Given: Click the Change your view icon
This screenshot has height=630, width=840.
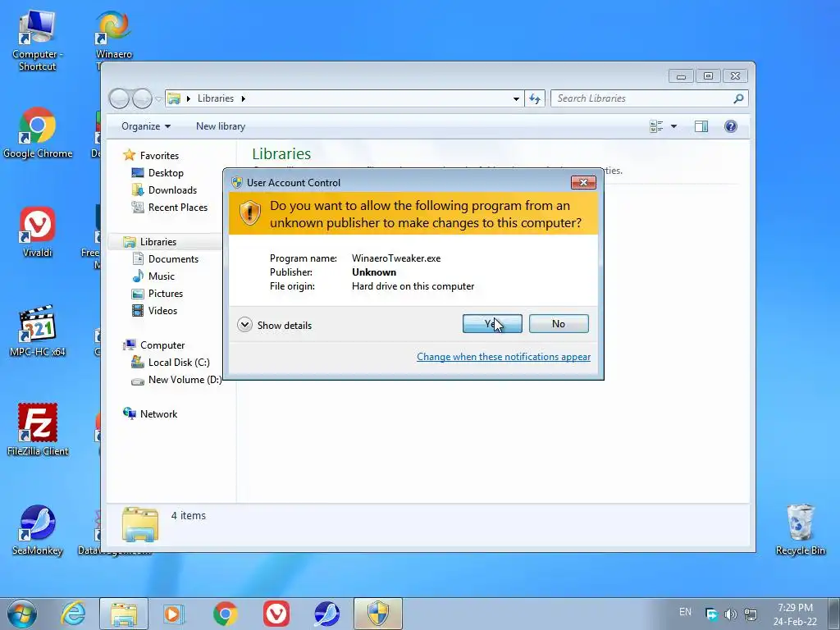Looking at the screenshot, I should coord(656,126).
